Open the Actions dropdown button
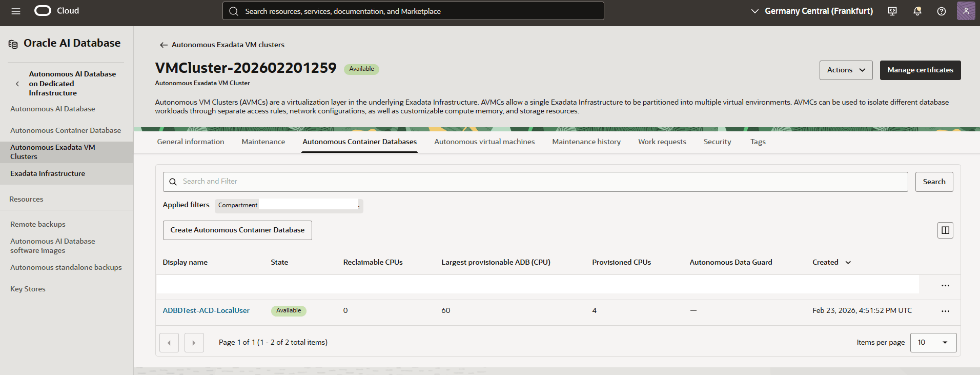980x375 pixels. (846, 70)
